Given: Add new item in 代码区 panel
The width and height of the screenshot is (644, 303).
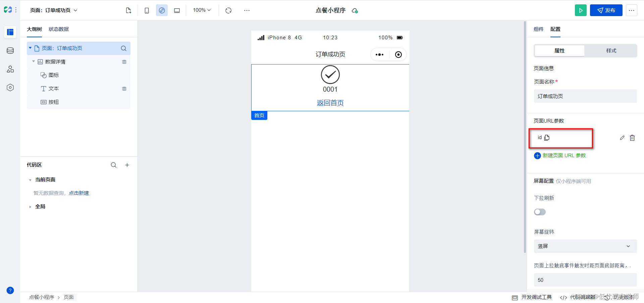Looking at the screenshot, I should [x=127, y=165].
